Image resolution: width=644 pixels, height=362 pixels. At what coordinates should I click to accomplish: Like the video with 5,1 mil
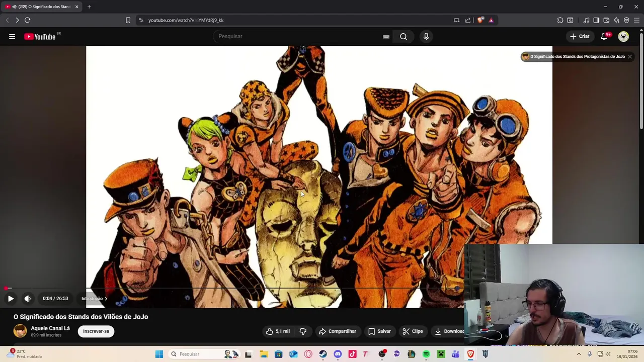[278, 331]
